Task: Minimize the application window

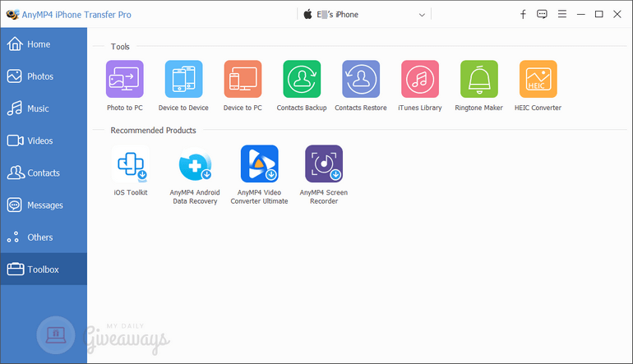Action: pyautogui.click(x=581, y=15)
